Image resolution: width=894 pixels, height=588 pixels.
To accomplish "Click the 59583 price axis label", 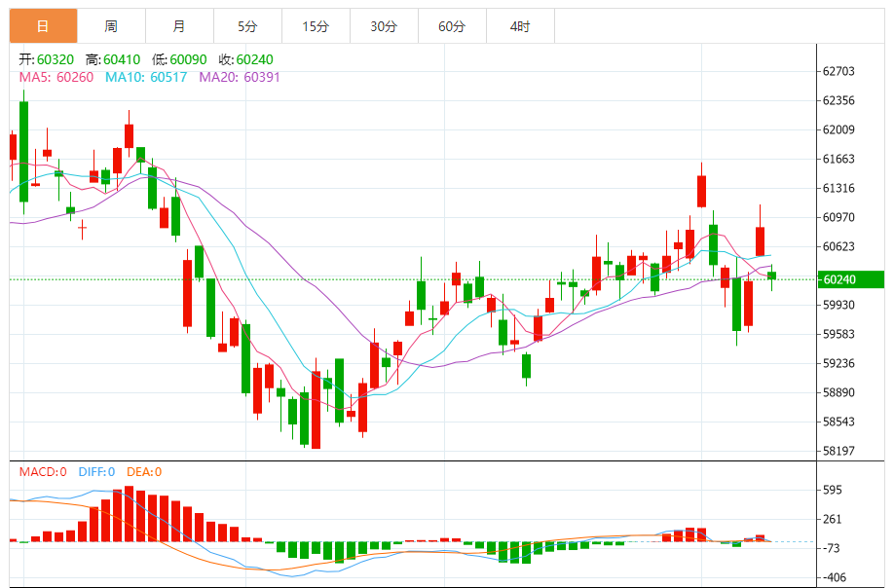I will pyautogui.click(x=838, y=334).
